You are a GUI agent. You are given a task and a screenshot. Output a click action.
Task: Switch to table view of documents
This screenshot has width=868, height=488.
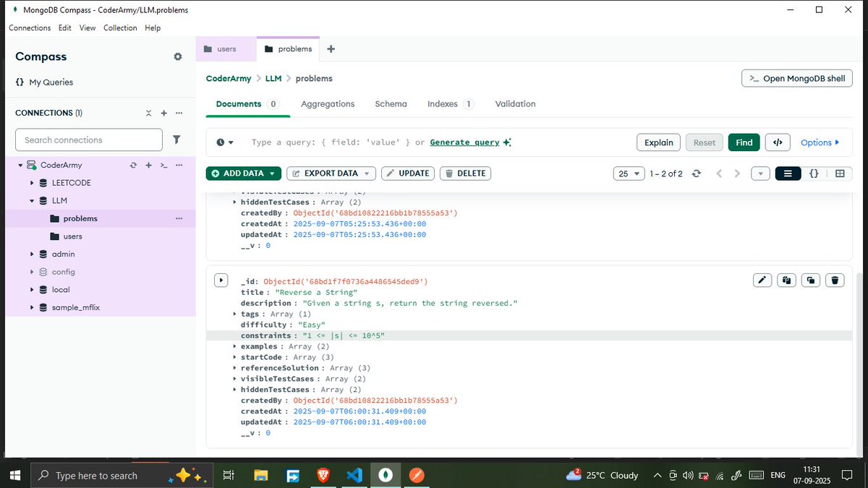point(840,174)
